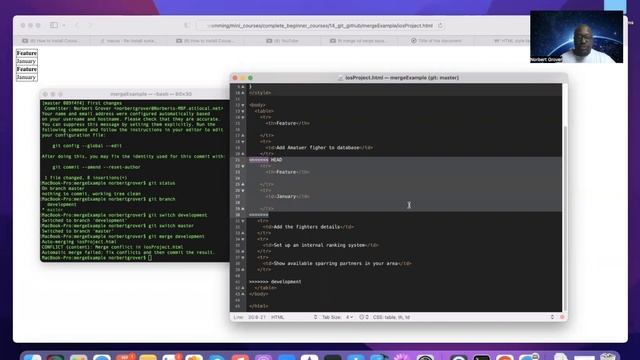Click 'Set up an internal ranking system' code line
Screen dimensions: 640x360
pos(320,245)
